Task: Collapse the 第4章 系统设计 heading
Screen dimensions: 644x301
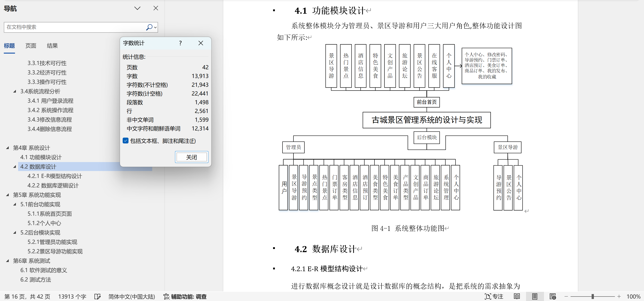Action: (8, 148)
